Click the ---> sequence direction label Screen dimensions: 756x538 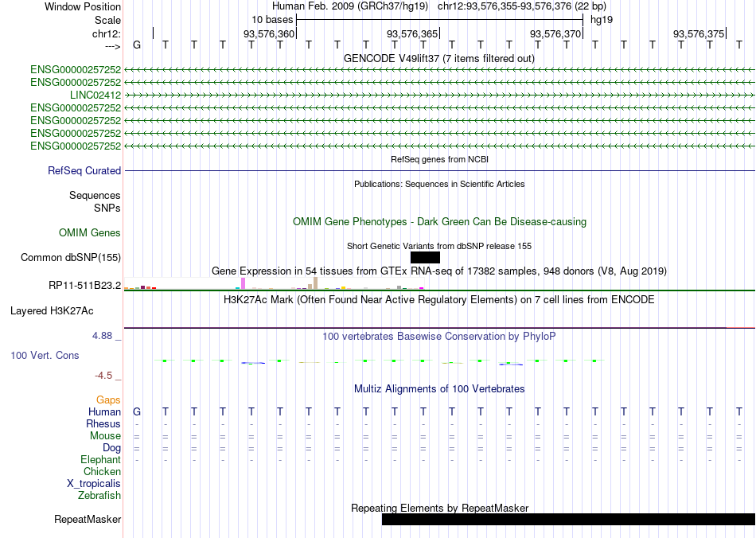click(x=113, y=46)
